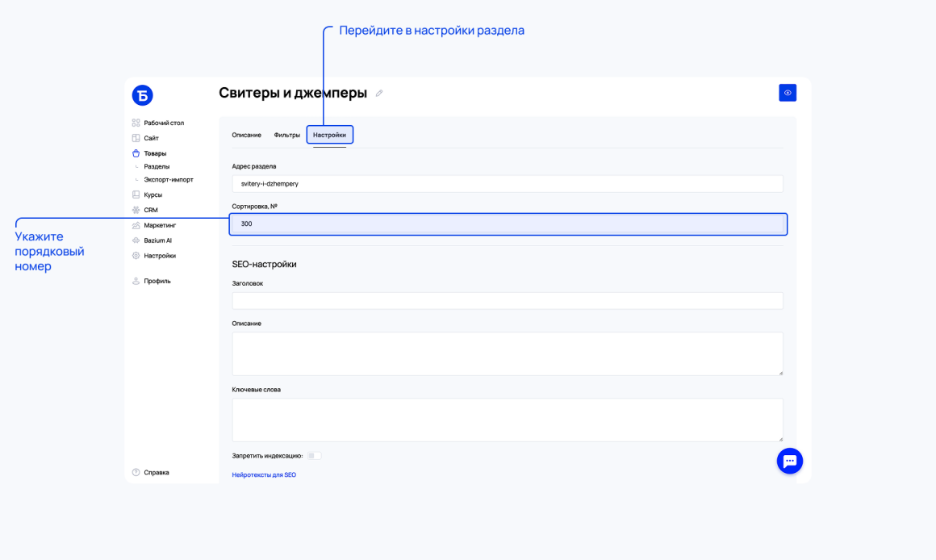The image size is (936, 560).
Task: Focus the Ключевые слова textarea
Action: [x=508, y=420]
